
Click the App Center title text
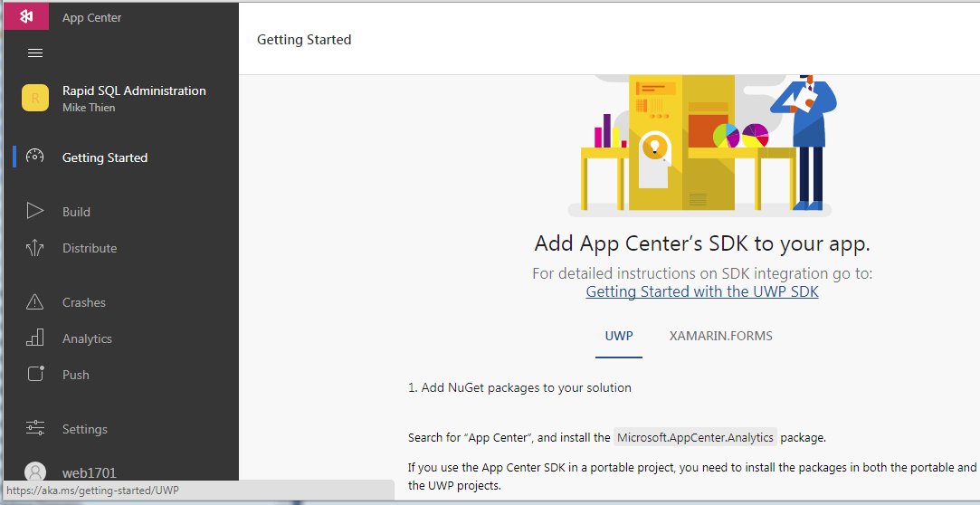(x=92, y=17)
